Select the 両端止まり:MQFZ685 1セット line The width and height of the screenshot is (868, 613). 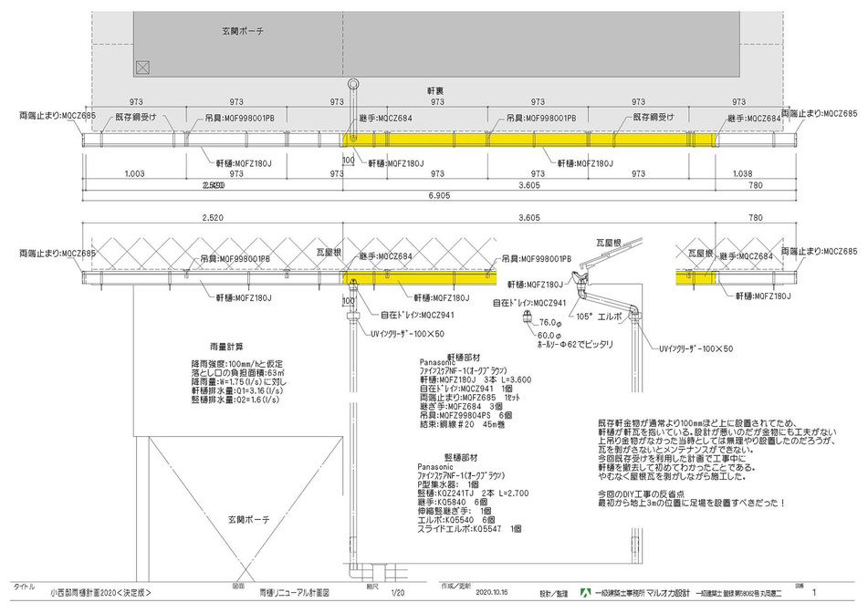tap(470, 397)
